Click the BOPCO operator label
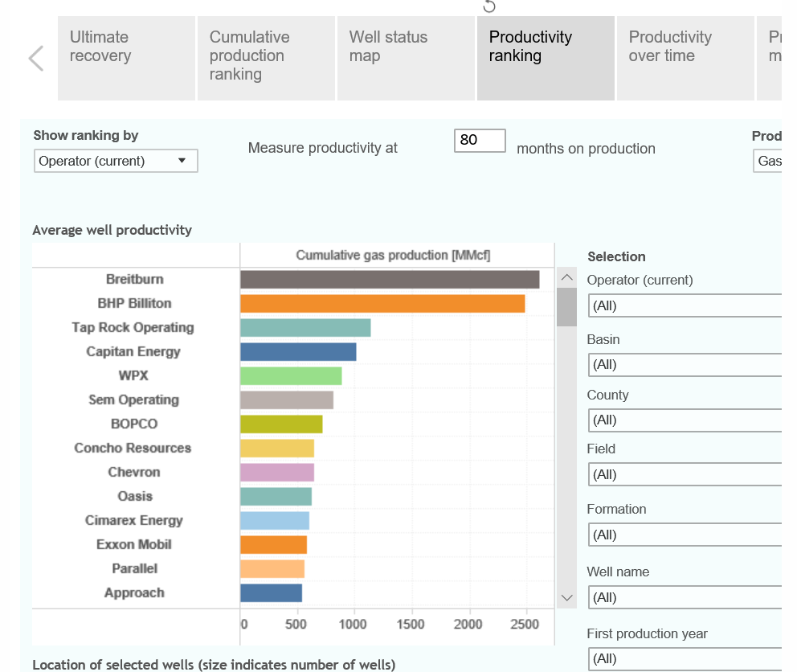Image resolution: width=797 pixels, height=672 pixels. point(134,424)
